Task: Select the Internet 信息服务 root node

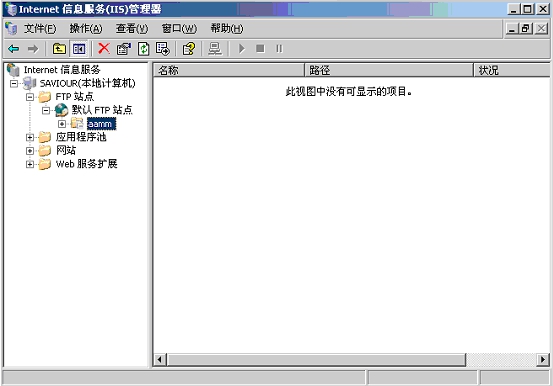Action: pyautogui.click(x=62, y=70)
